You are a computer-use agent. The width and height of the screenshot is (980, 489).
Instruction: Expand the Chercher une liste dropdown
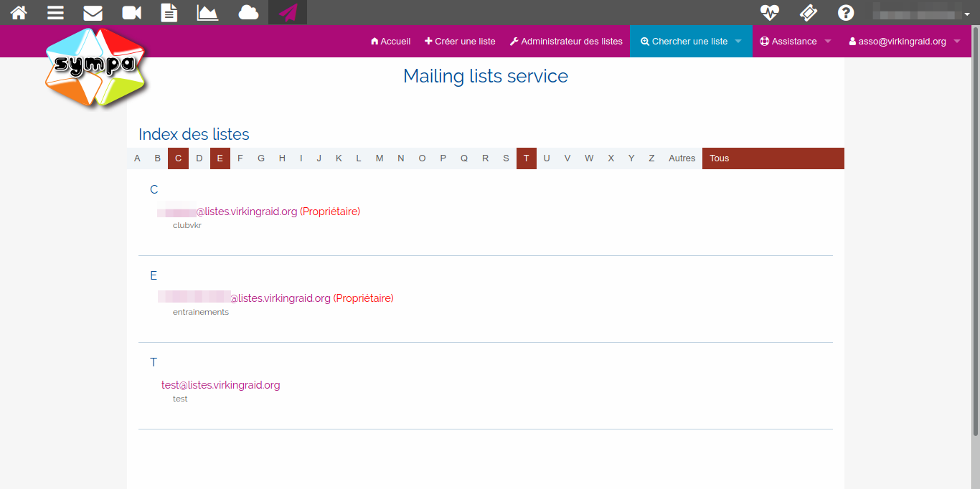click(691, 42)
